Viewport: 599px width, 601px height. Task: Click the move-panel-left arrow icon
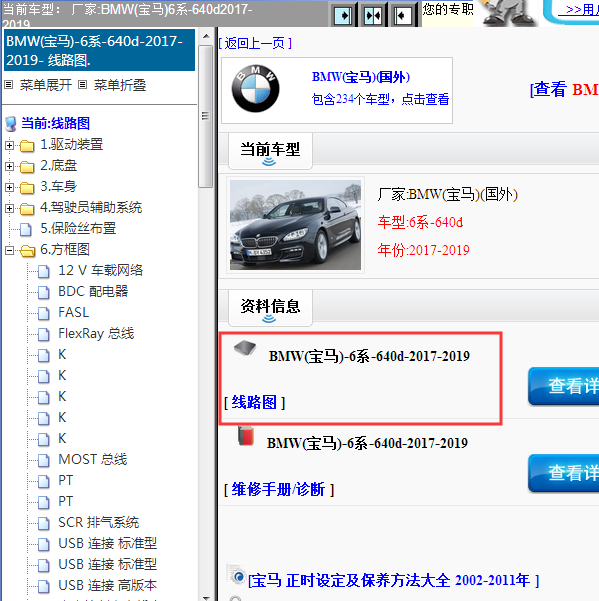(x=402, y=15)
